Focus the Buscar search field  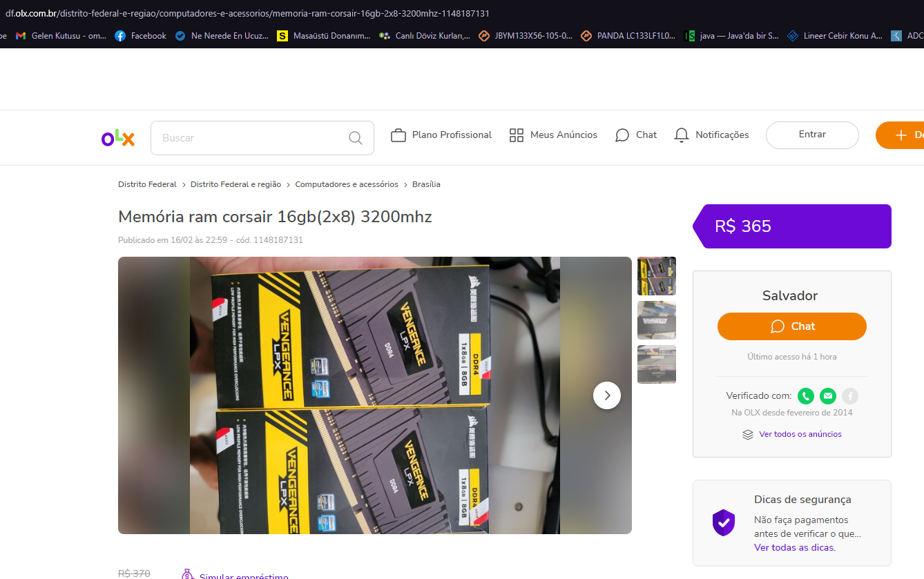(262, 138)
